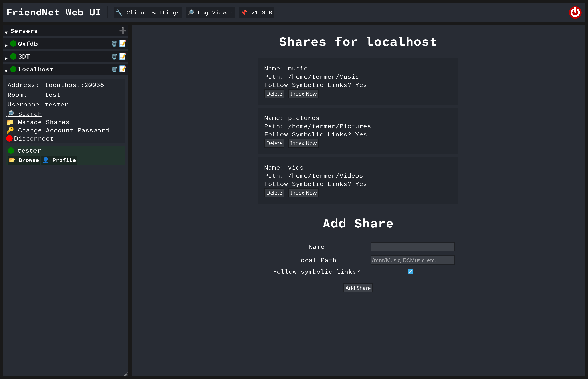This screenshot has width=588, height=379.
Task: Edit the localhost server with the pencil icon
Action: point(123,69)
